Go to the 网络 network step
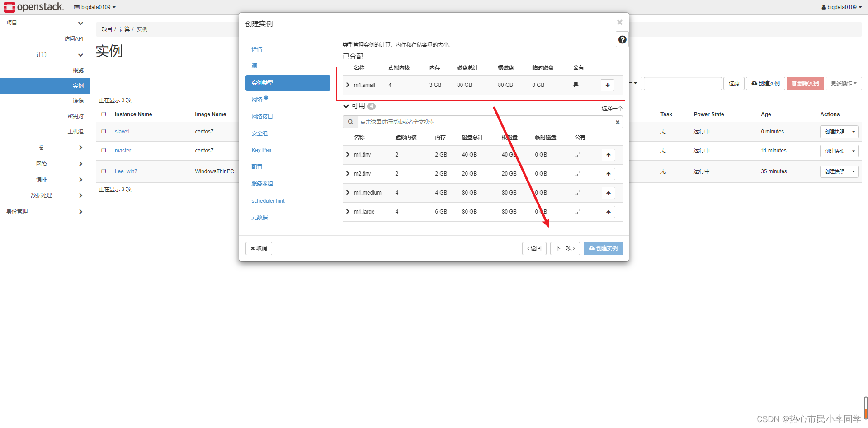 [257, 100]
